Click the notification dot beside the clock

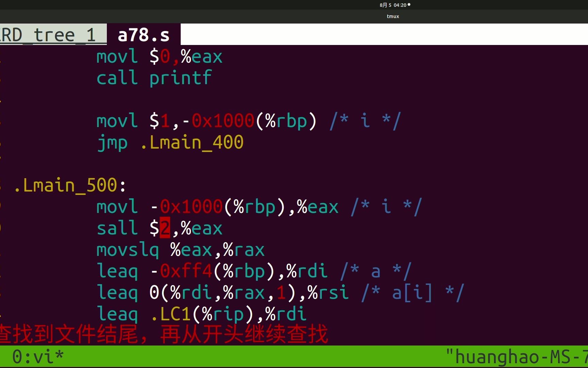point(409,5)
